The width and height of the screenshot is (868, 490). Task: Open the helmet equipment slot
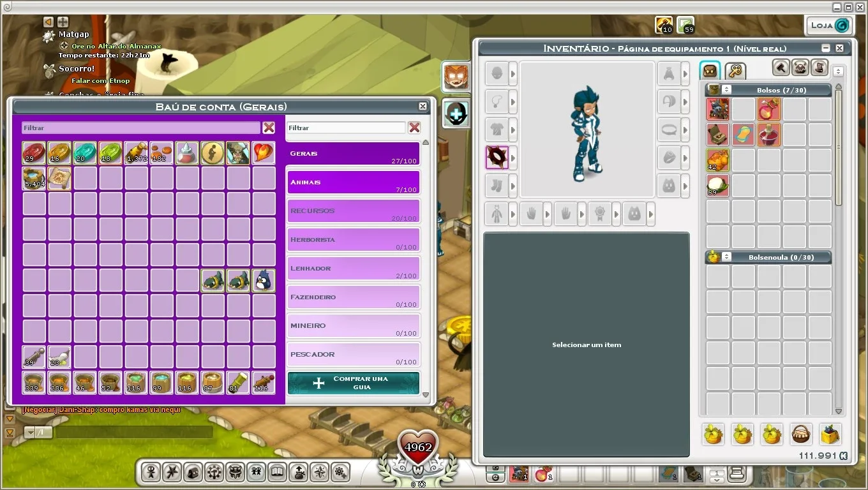click(x=497, y=73)
